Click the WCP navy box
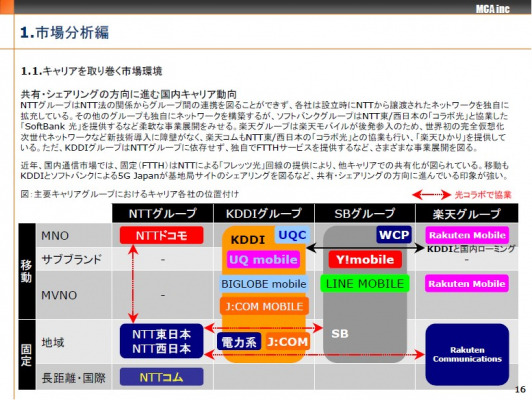This screenshot has width=532, height=400. point(394,235)
